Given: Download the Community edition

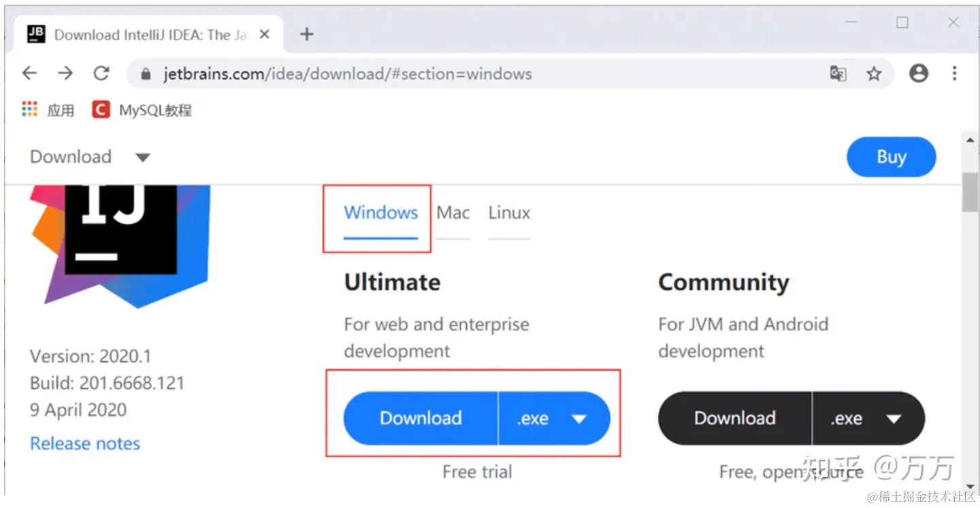Looking at the screenshot, I should [x=734, y=418].
